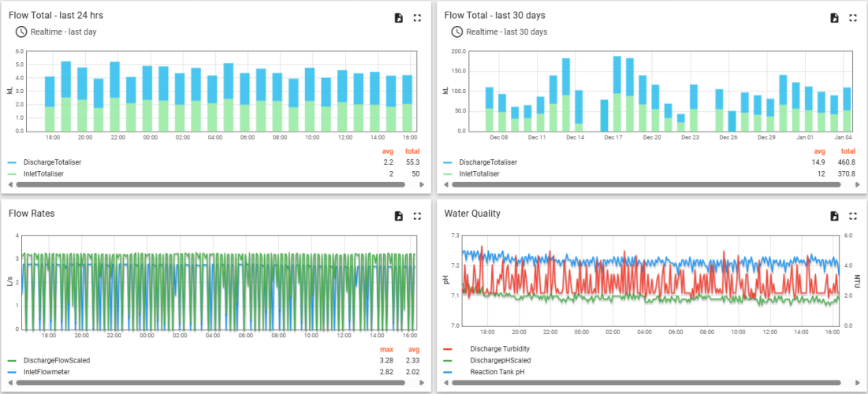Expand Flow Rates widget to fullscreen
The height and width of the screenshot is (394, 868).
click(x=417, y=216)
